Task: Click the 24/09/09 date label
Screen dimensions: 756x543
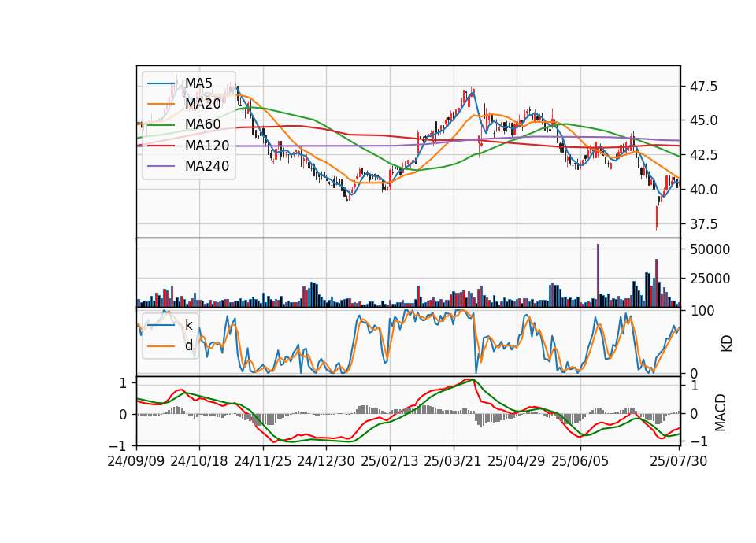Action: pos(136,461)
